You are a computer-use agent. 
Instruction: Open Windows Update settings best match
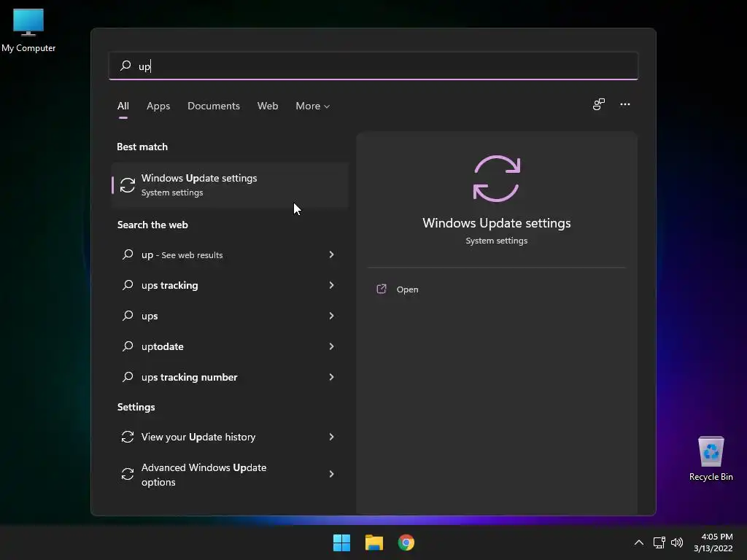pyautogui.click(x=230, y=184)
